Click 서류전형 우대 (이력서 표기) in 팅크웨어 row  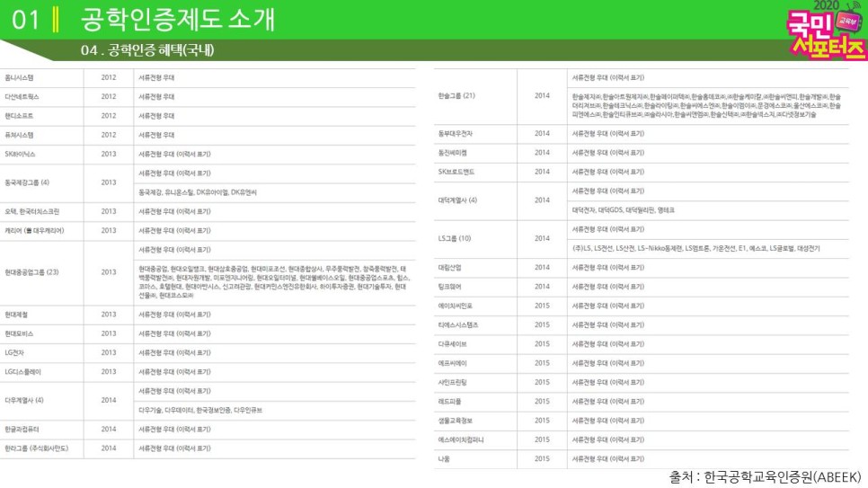[607, 287]
